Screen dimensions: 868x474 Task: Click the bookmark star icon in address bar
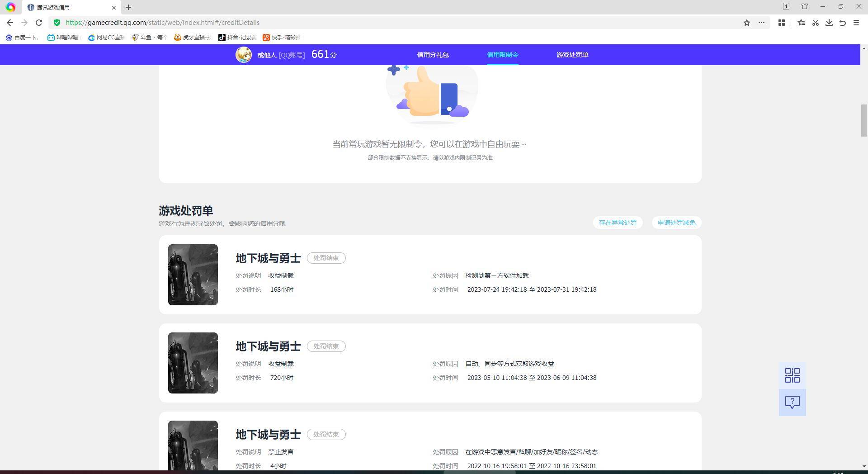click(x=747, y=23)
